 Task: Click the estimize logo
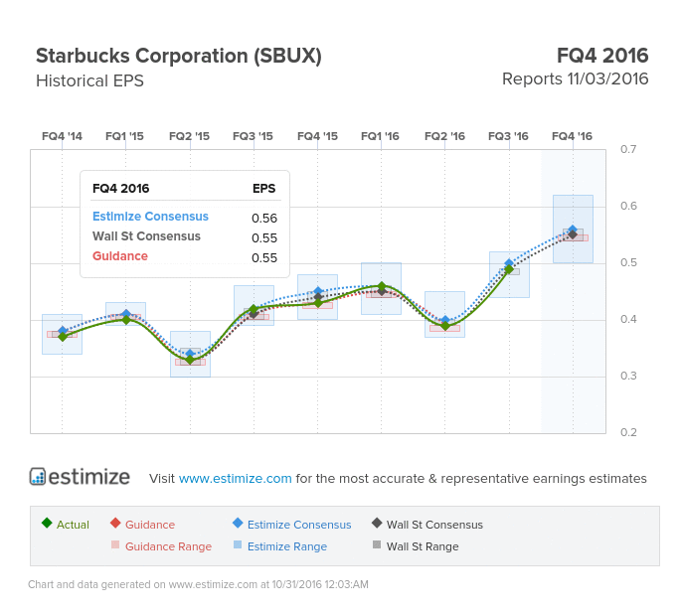pyautogui.click(x=80, y=477)
